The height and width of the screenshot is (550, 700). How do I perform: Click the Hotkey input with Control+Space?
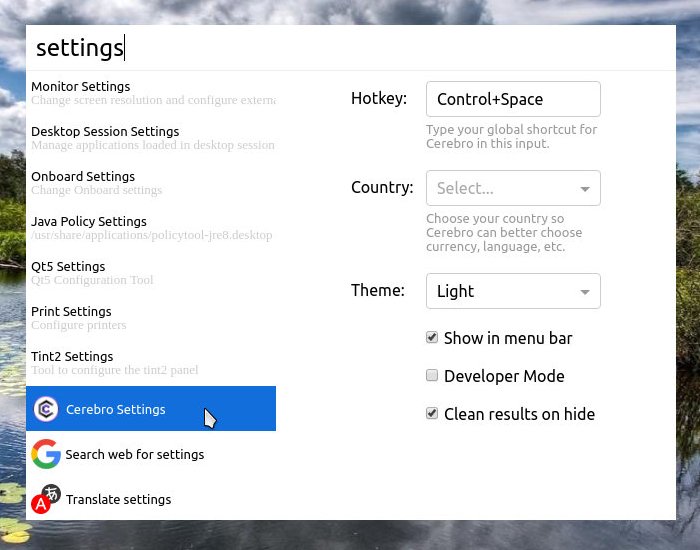tap(513, 99)
